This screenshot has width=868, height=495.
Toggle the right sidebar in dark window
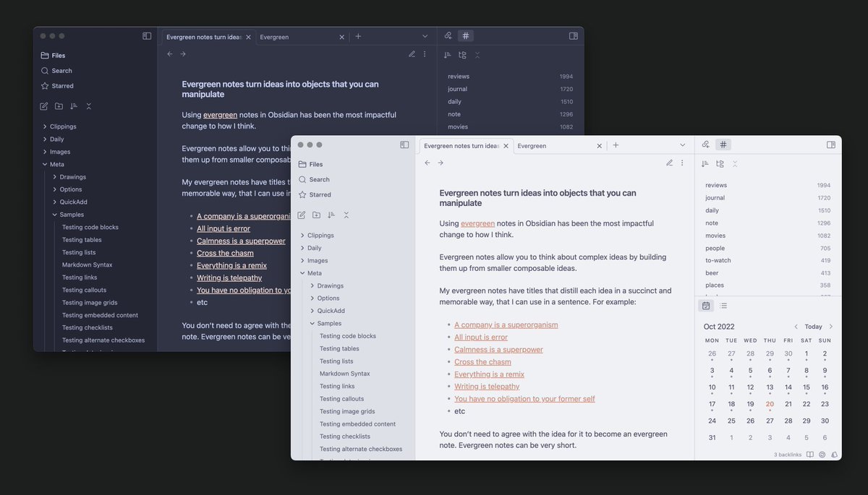pyautogui.click(x=574, y=36)
